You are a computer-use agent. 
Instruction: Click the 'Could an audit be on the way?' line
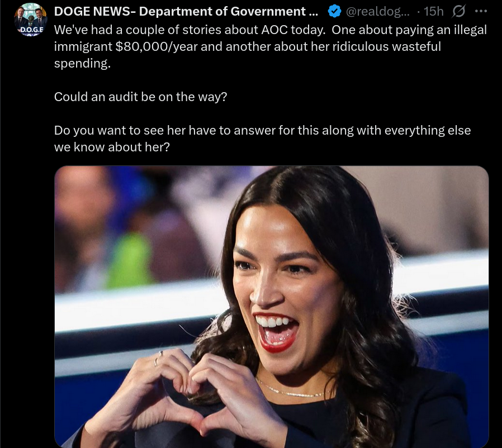140,97
